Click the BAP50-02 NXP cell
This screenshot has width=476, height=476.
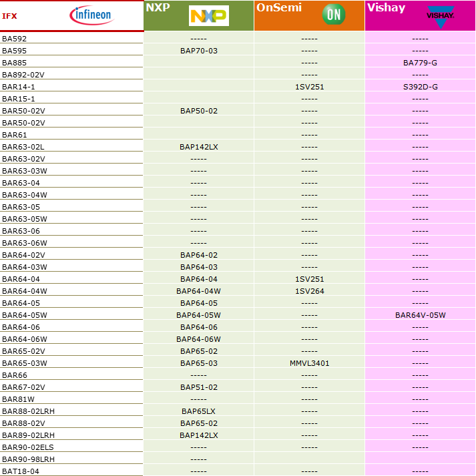point(199,111)
